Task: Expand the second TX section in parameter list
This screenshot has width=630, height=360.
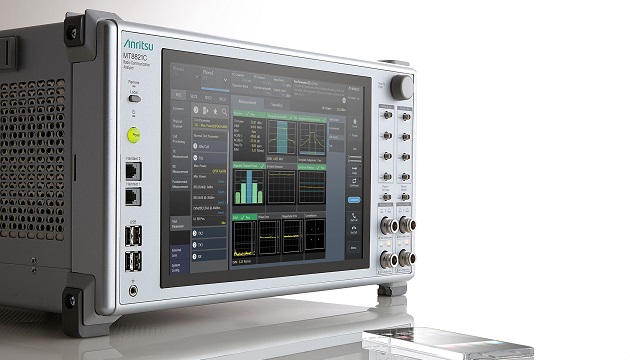Action: [209, 244]
